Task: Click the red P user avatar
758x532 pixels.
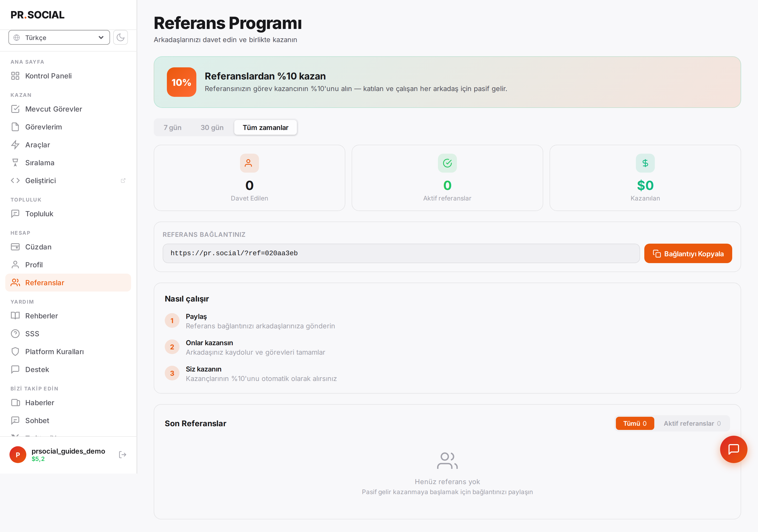Action: pos(18,455)
